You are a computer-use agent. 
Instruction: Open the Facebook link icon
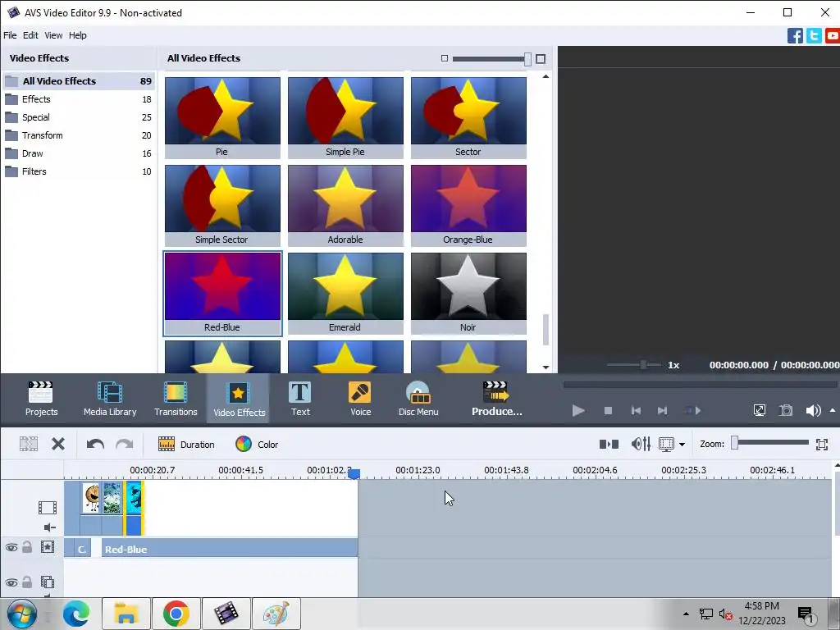(795, 35)
